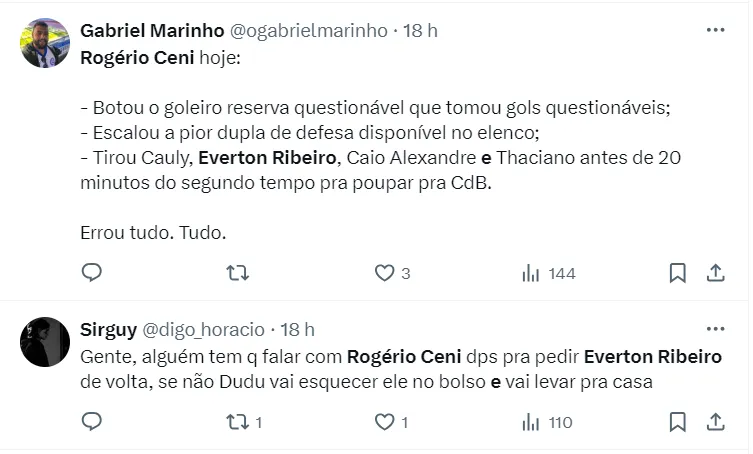753x454 pixels.
Task: Open Gabriel Marinho's profile picture
Action: 45,43
